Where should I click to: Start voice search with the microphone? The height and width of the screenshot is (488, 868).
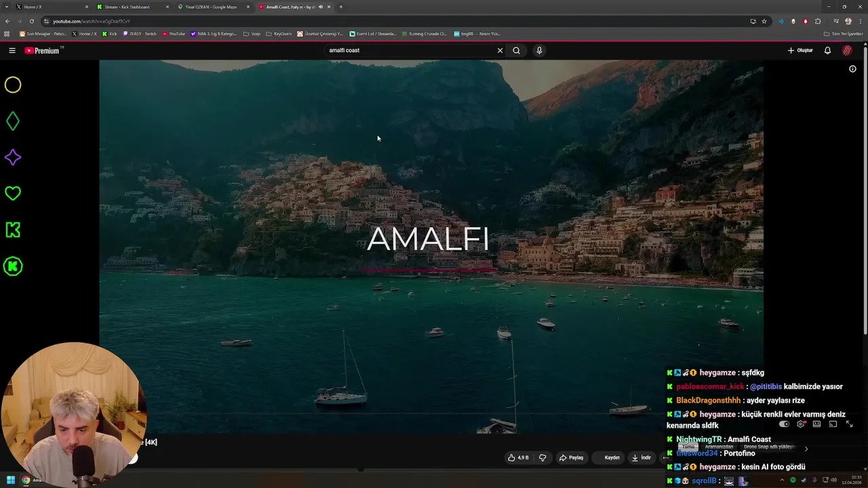click(x=539, y=50)
